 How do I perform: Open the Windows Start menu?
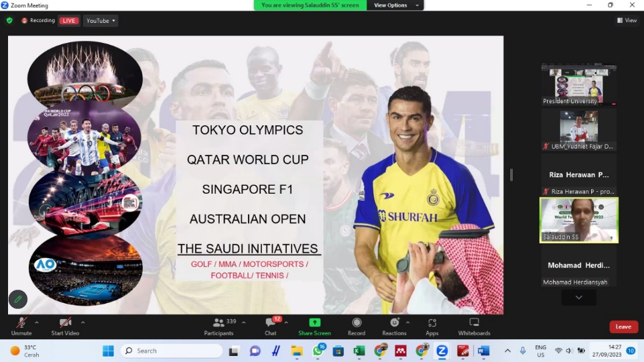click(x=109, y=351)
